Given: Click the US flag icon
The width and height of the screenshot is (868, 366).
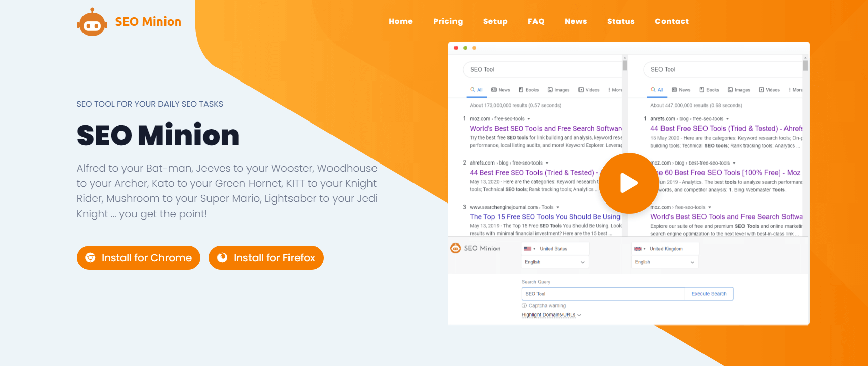Looking at the screenshot, I should [x=528, y=249].
